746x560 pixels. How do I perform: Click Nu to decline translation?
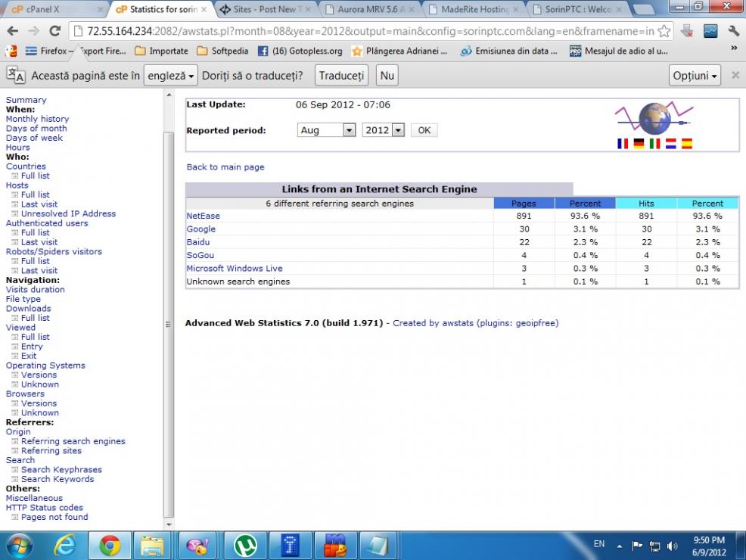(x=387, y=76)
